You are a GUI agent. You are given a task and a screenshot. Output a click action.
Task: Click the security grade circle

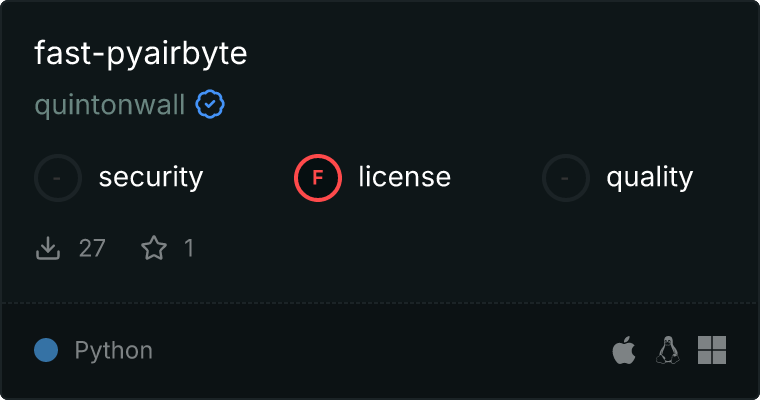tap(58, 178)
